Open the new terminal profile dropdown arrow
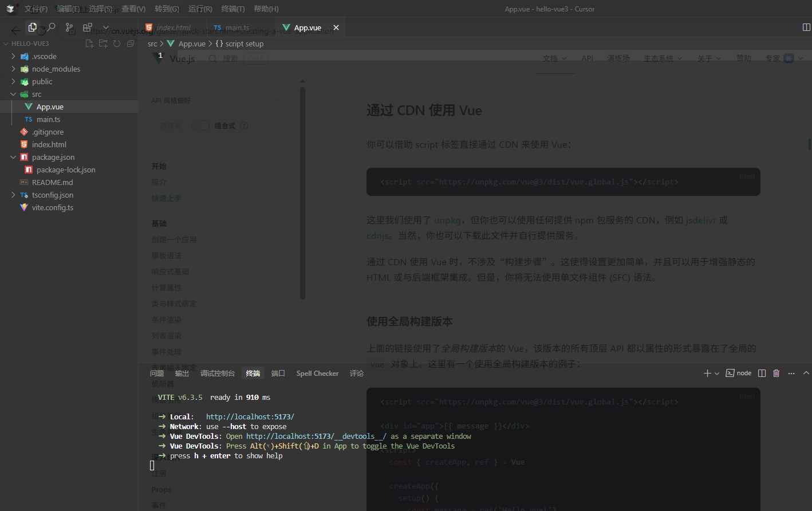Viewport: 812px width, 511px height. (x=717, y=373)
